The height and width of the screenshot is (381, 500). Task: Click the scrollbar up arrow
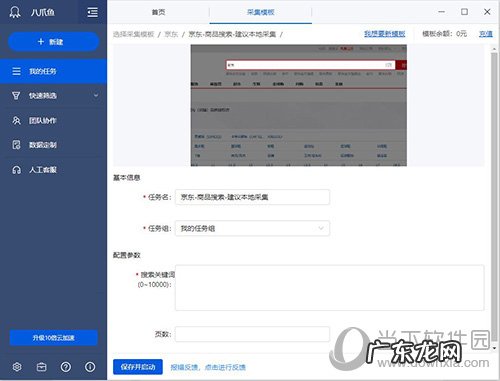494,49
